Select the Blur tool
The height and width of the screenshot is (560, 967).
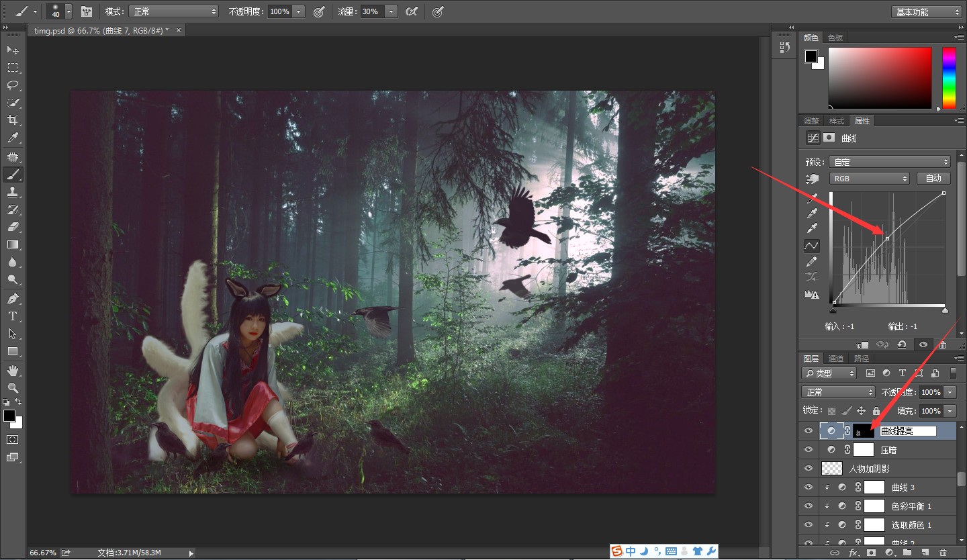[x=13, y=262]
